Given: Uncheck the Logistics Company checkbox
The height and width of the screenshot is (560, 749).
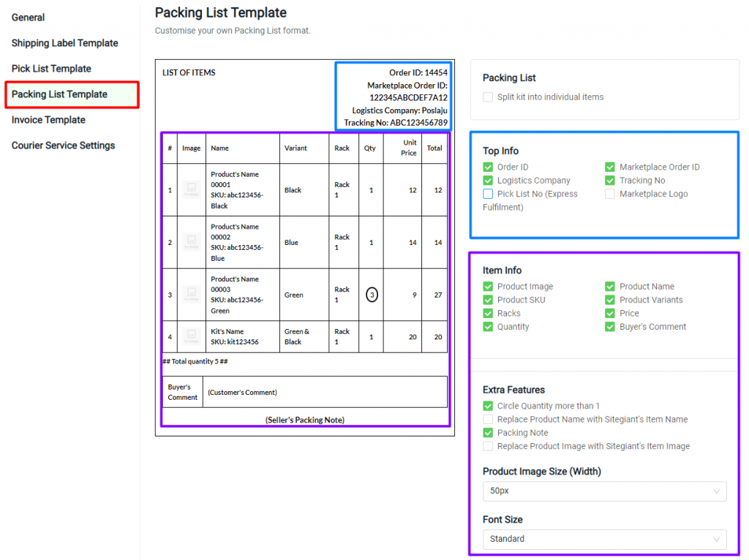Looking at the screenshot, I should pyautogui.click(x=488, y=180).
